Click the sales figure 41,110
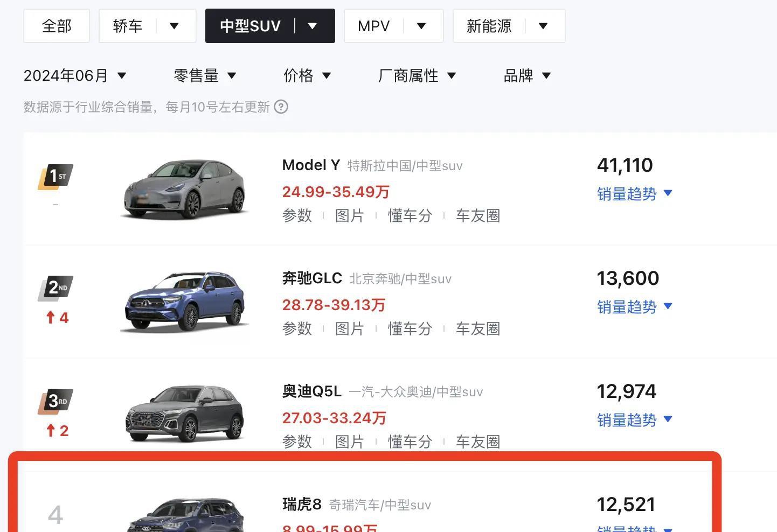 625,165
